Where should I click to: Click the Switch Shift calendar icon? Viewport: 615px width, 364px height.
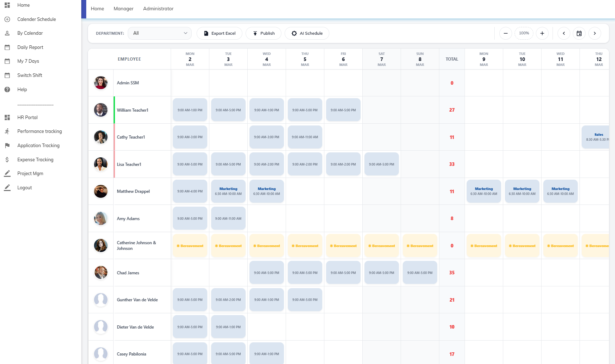coord(7,75)
